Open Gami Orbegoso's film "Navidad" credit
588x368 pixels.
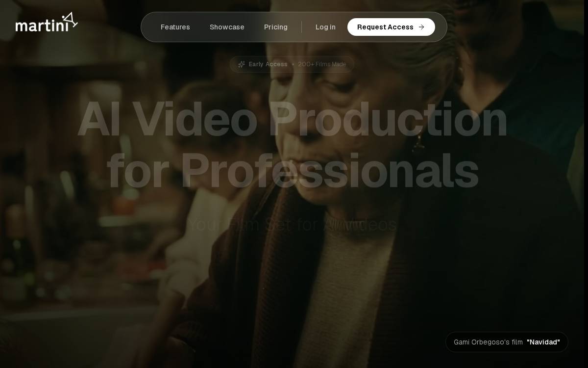(x=507, y=342)
